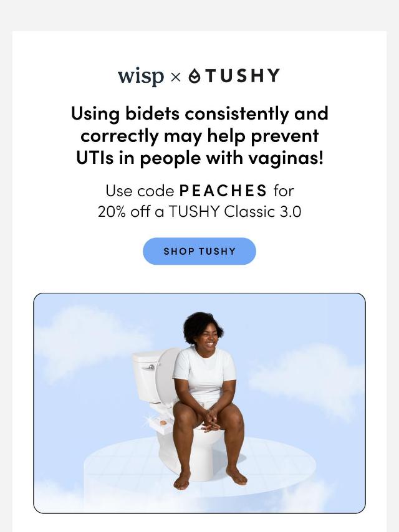Click the TUSHY droplet logo icon
This screenshot has width=399, height=532.
195,75
